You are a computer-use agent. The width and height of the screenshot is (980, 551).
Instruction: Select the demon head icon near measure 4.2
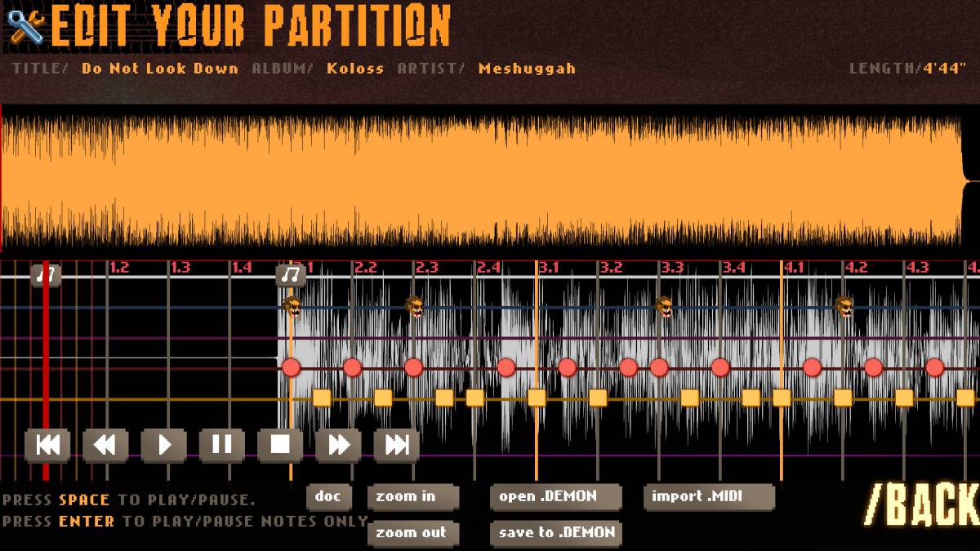(843, 307)
